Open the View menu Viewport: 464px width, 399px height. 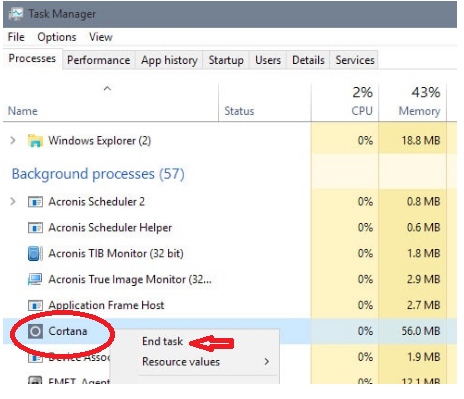pyautogui.click(x=101, y=37)
